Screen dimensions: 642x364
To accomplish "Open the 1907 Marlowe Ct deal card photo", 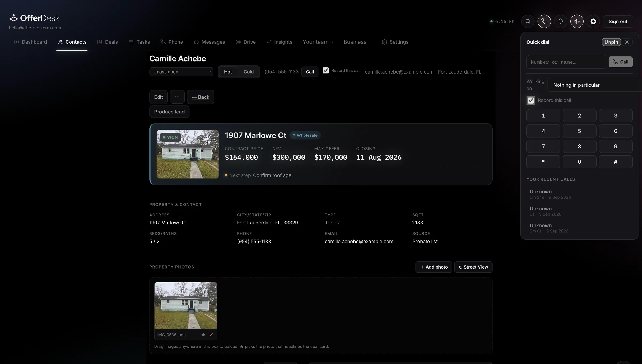I will (188, 154).
